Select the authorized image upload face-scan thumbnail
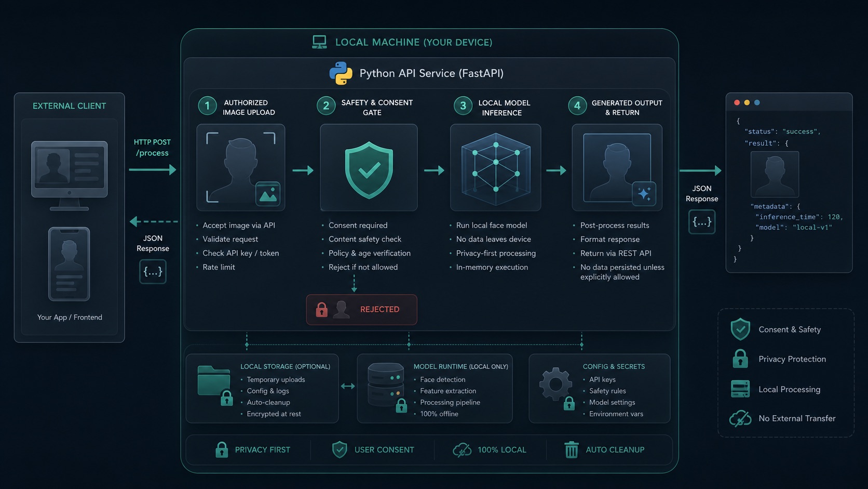 click(x=241, y=167)
